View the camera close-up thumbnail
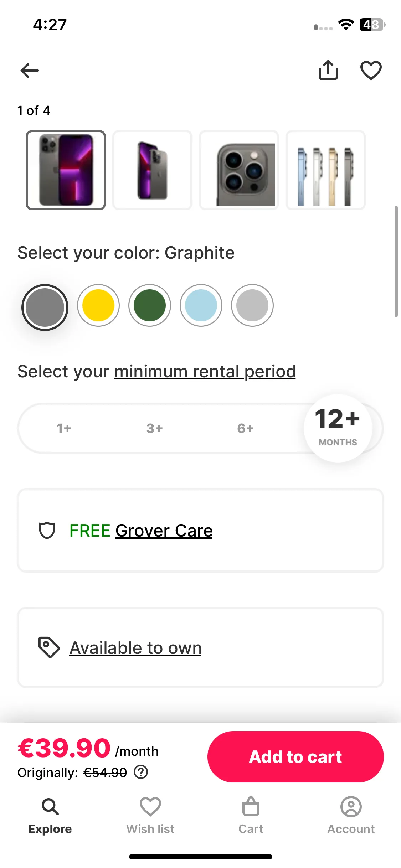The image size is (401, 868). (x=239, y=170)
